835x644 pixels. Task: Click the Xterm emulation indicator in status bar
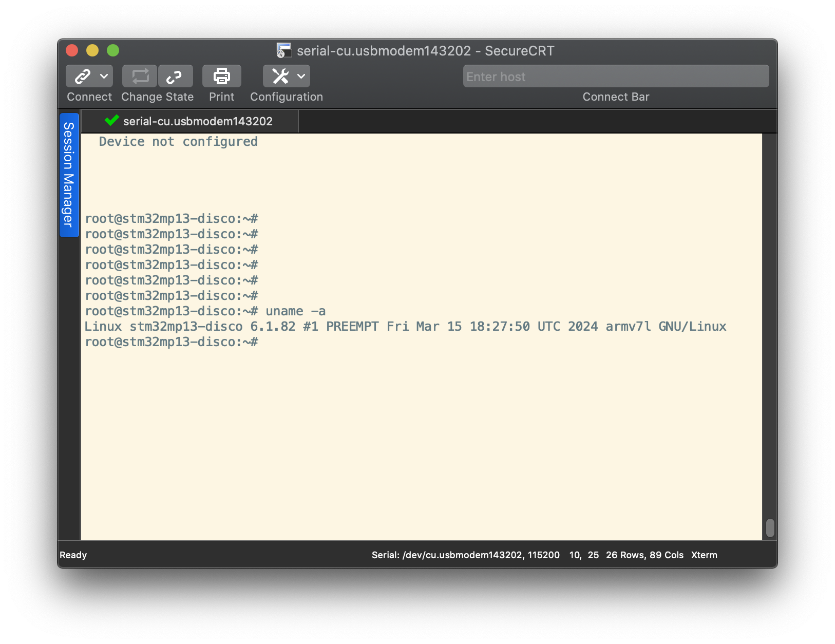704,555
